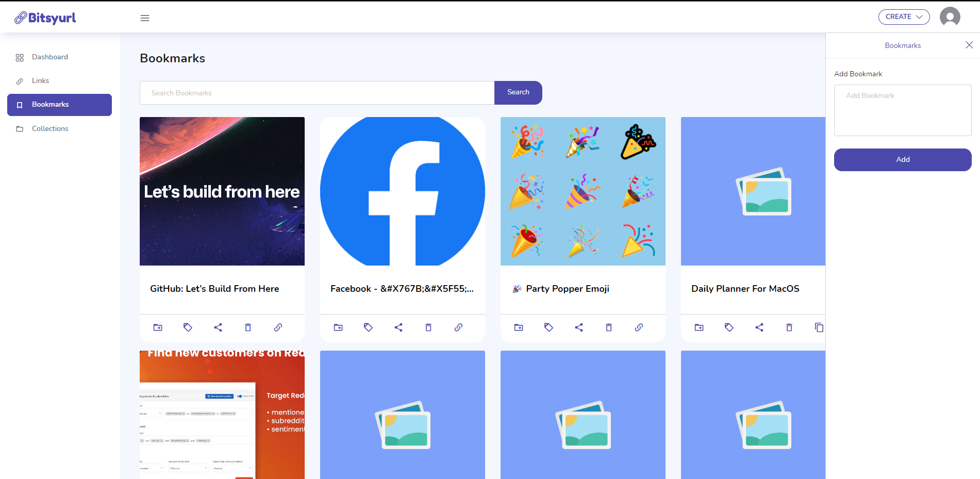Open Dashboard in the sidebar
This screenshot has width=980, height=479.
click(x=59, y=57)
